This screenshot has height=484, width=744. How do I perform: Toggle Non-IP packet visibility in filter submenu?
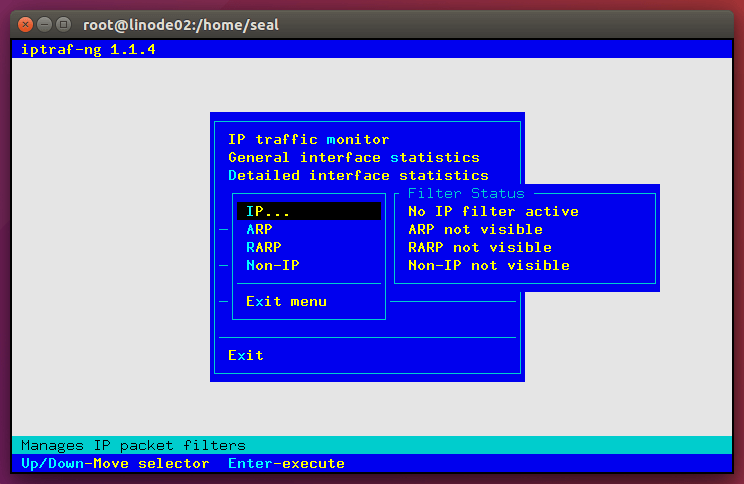(x=273, y=265)
